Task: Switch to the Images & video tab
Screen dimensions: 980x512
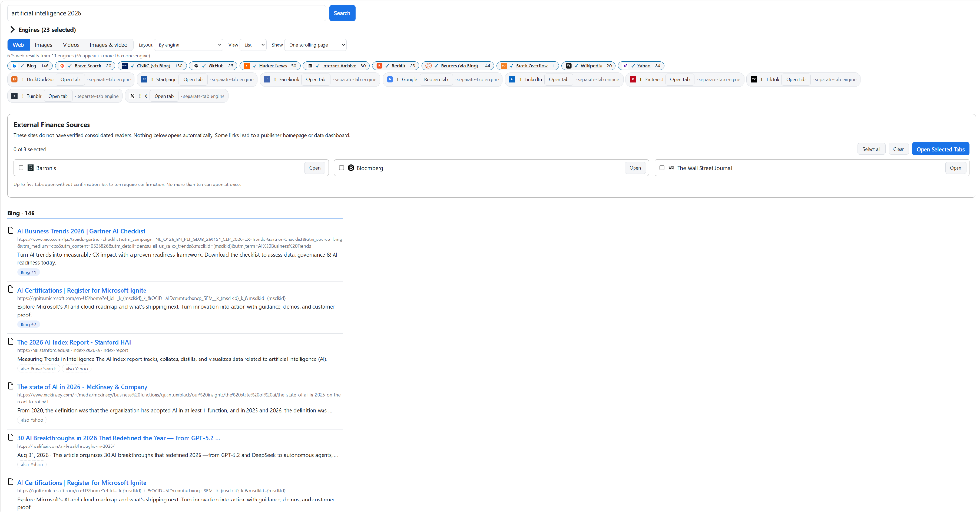Action: [109, 45]
